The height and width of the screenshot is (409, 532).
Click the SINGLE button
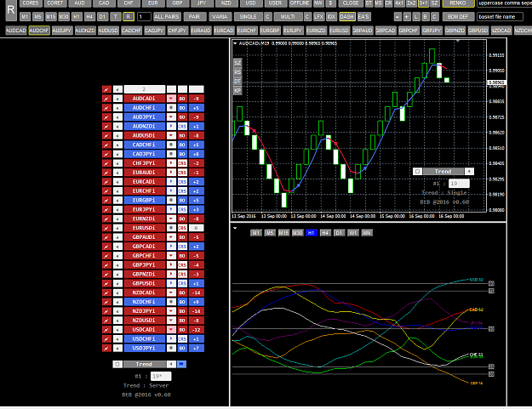tap(249, 17)
